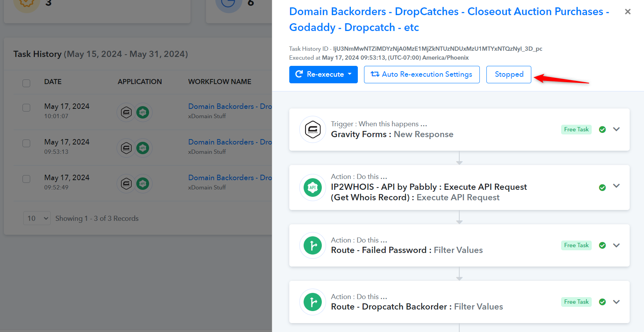Click the Free Task badge on Gravity Forms step
The width and height of the screenshot is (644, 332).
click(576, 129)
